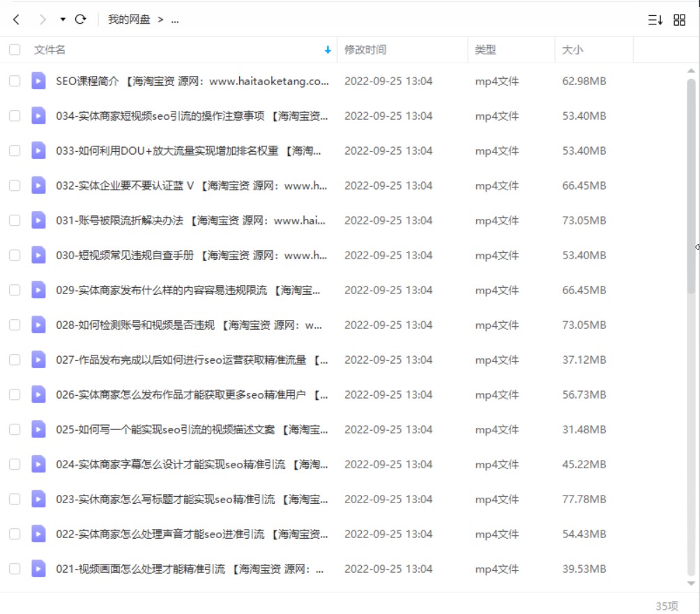Select file 026-实体商家怎么发布作品
Viewport: 700px width, 614px height.
coord(192,394)
